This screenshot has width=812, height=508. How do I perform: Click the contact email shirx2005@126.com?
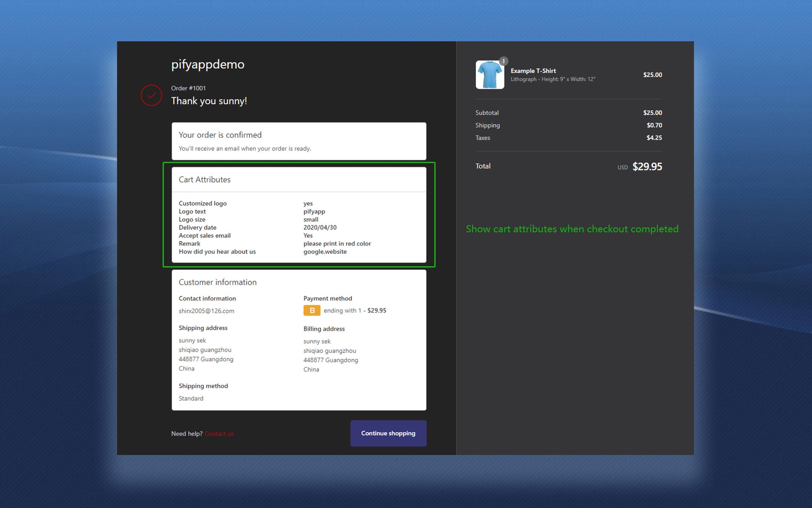click(x=206, y=311)
